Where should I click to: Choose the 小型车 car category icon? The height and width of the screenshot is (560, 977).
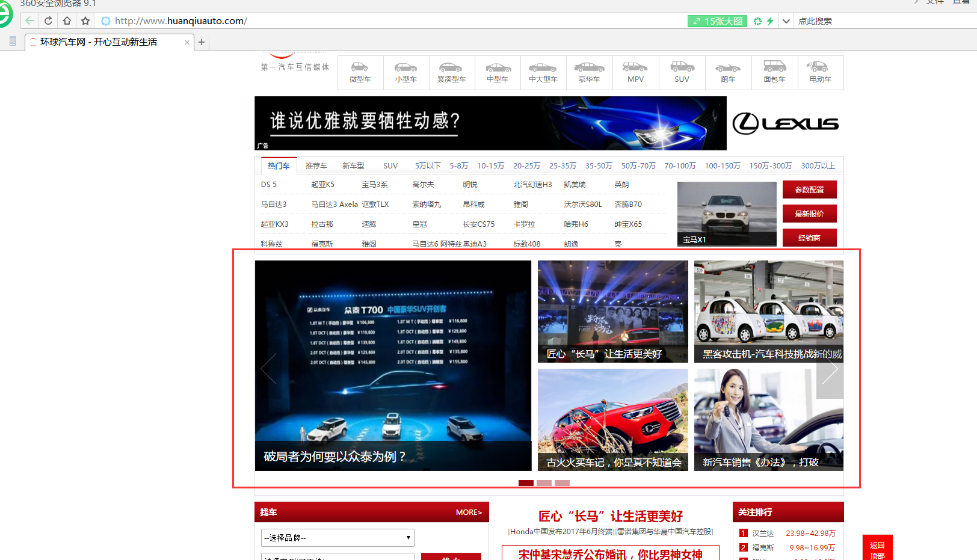pos(406,72)
